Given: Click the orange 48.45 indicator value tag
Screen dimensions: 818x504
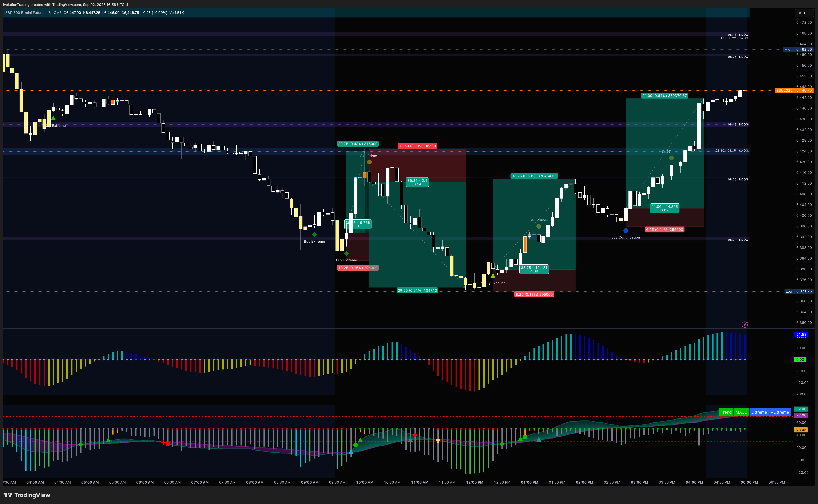Looking at the screenshot, I should (801, 430).
